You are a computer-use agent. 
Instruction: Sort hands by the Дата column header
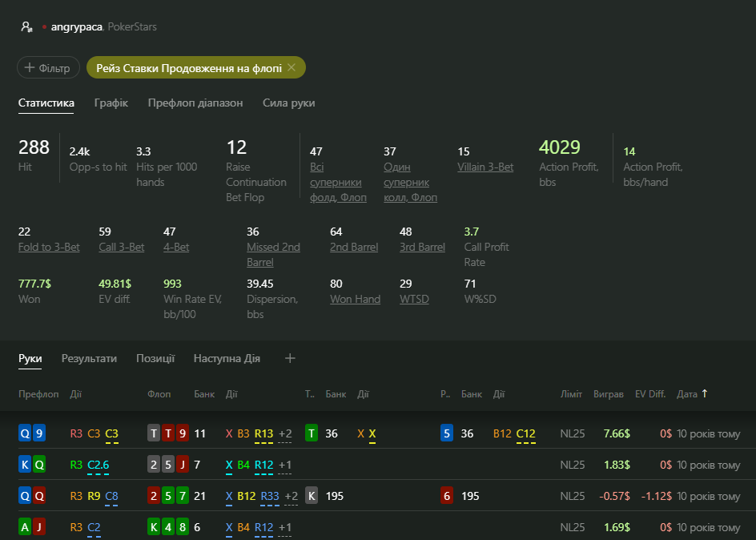686,394
